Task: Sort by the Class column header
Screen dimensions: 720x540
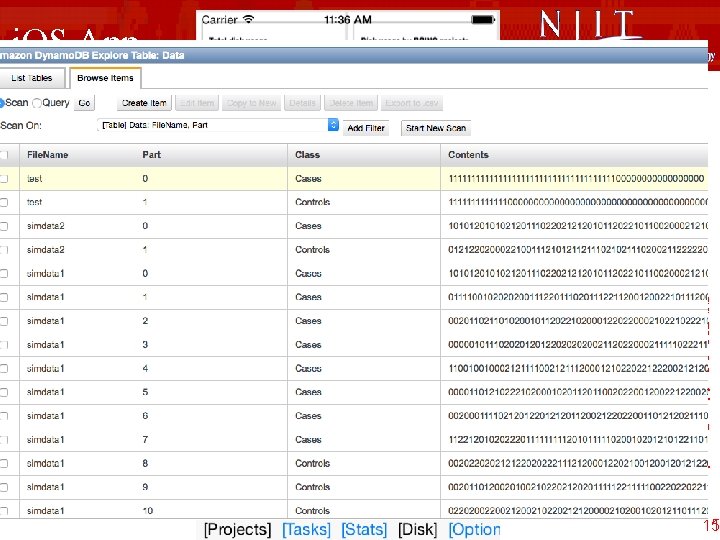Action: tap(307, 155)
